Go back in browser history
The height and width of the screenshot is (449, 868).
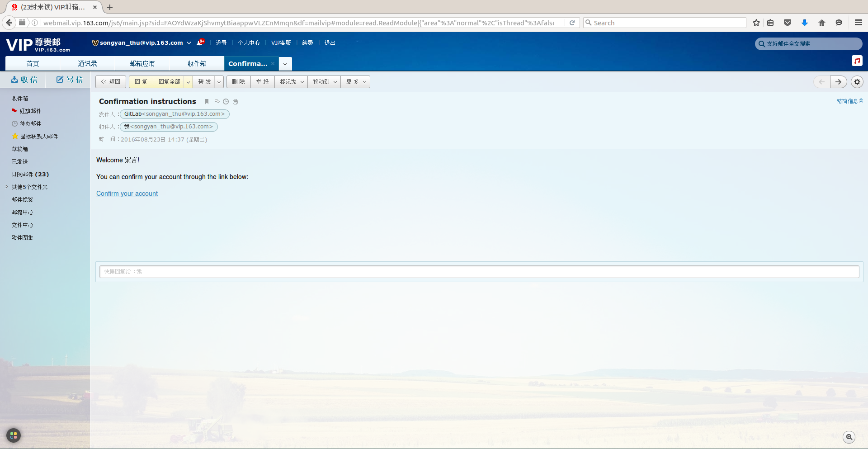point(9,23)
